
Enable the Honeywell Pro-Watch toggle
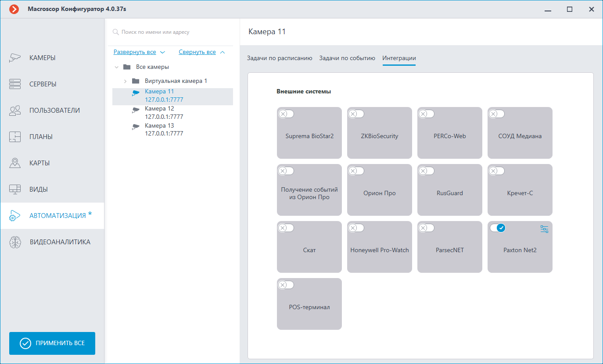[x=356, y=228]
